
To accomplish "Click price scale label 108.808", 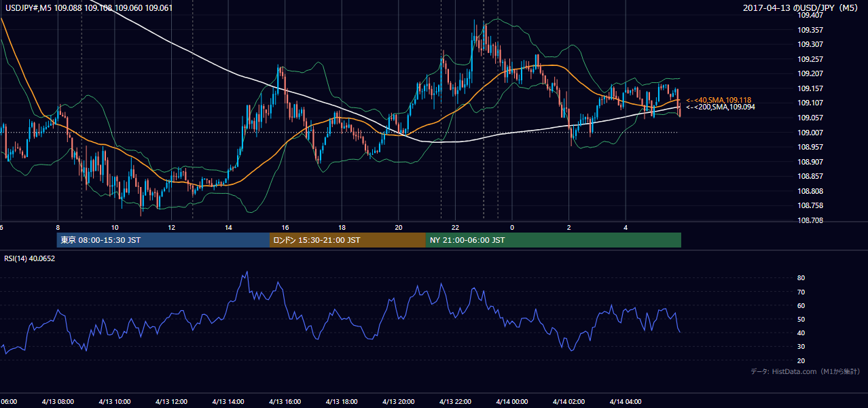I will click(810, 191).
